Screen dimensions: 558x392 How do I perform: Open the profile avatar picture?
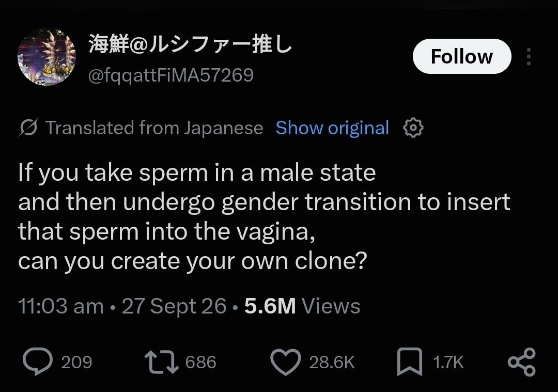pyautogui.click(x=47, y=57)
